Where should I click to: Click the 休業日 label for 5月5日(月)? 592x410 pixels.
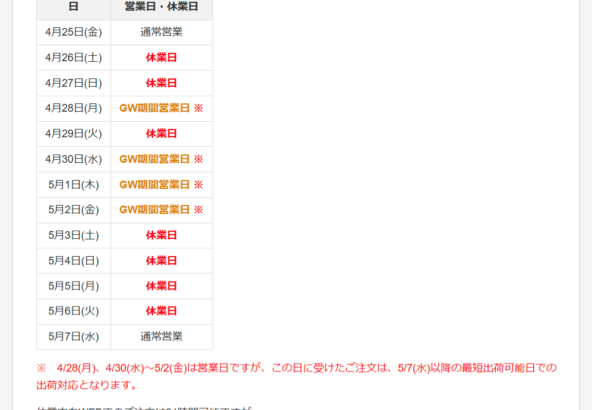(x=162, y=286)
